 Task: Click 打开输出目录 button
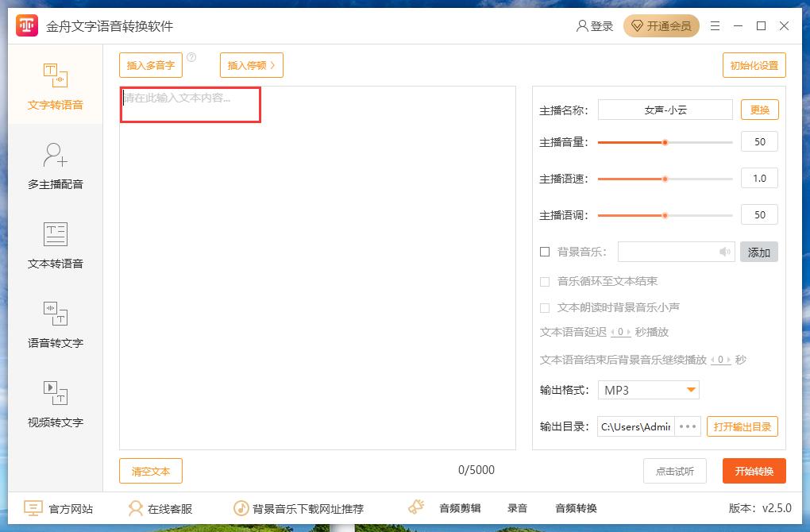point(742,426)
